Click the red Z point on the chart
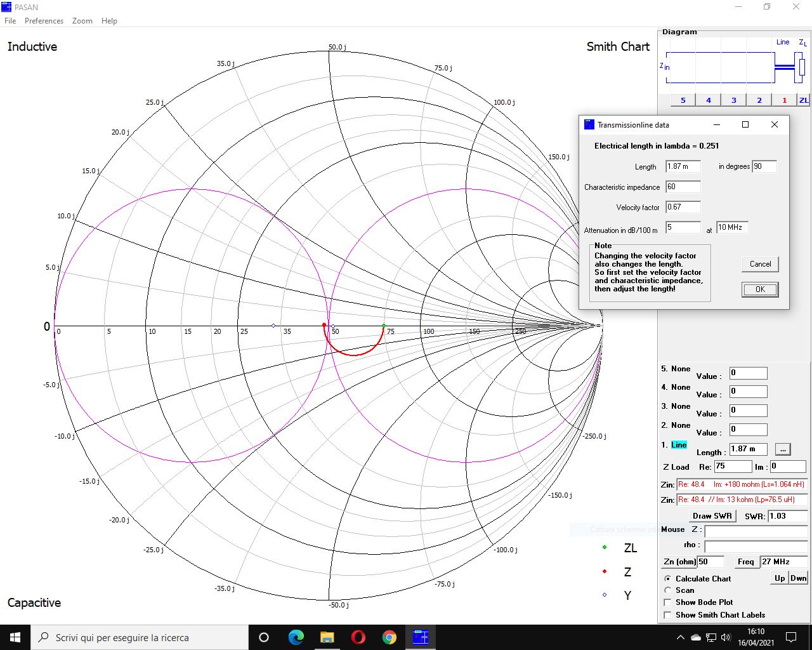Screen dimensions: 812x650 324,325
